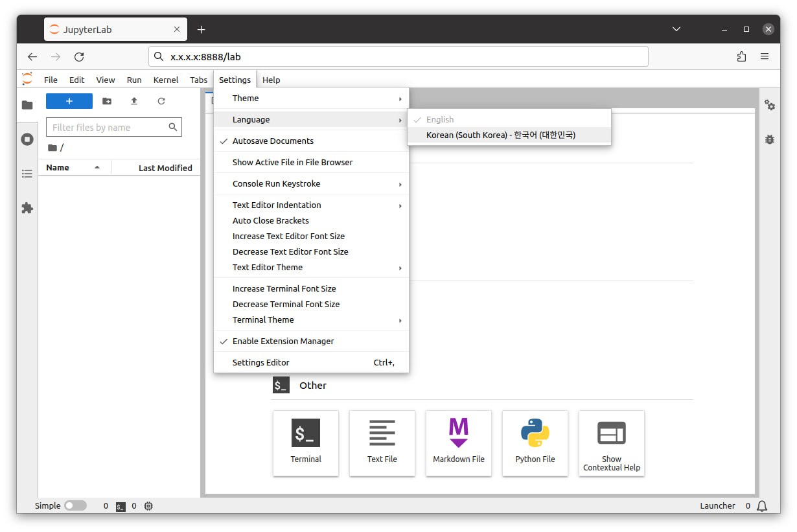Click Decrease Terminal Font Size

(311, 304)
